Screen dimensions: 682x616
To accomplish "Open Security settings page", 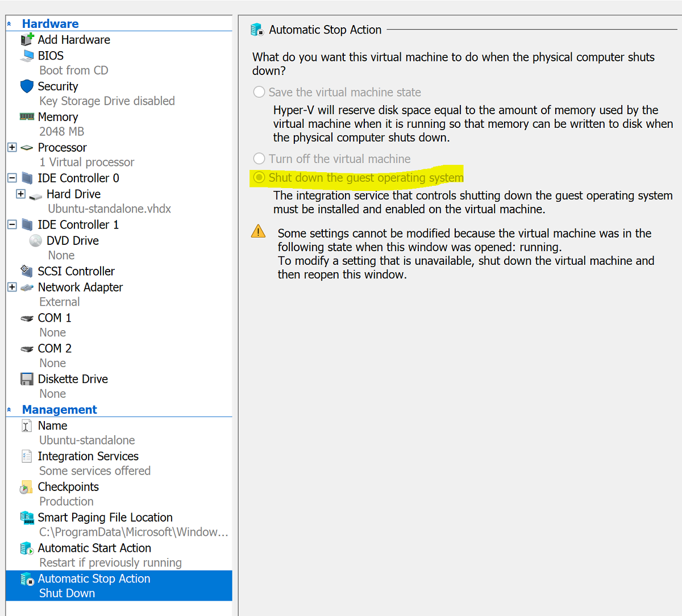I will point(58,86).
